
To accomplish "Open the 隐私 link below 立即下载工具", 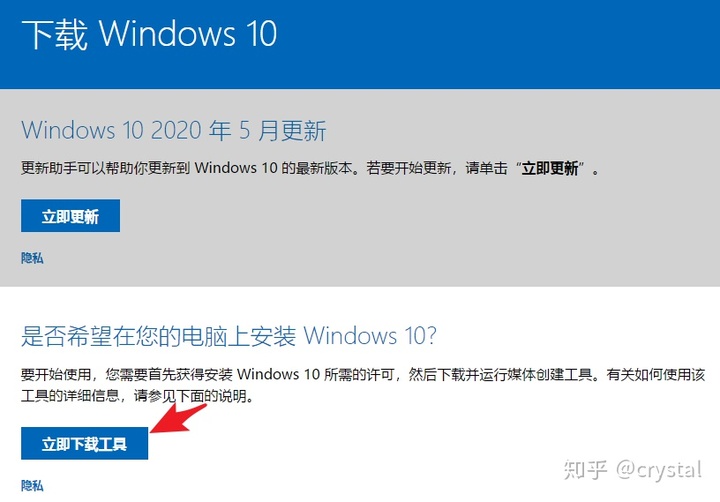I will click(x=32, y=485).
